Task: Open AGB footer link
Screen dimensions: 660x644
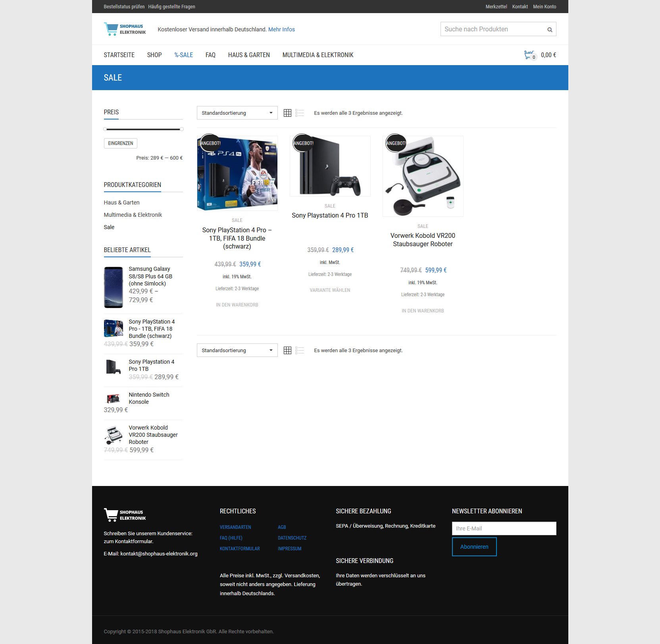Action: point(282,527)
